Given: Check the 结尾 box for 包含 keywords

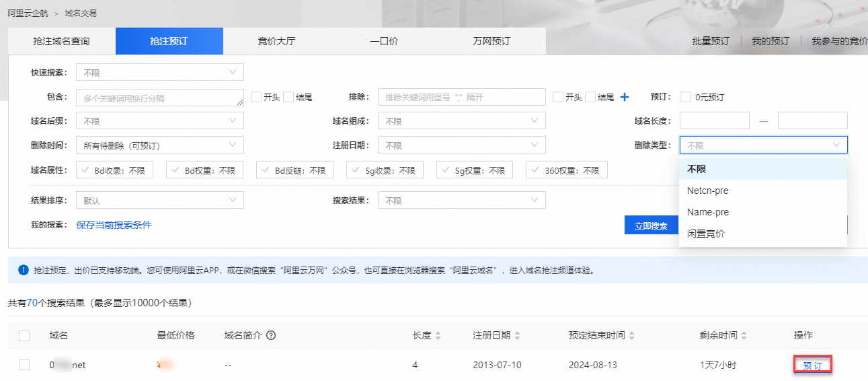Looking at the screenshot, I should pos(288,97).
